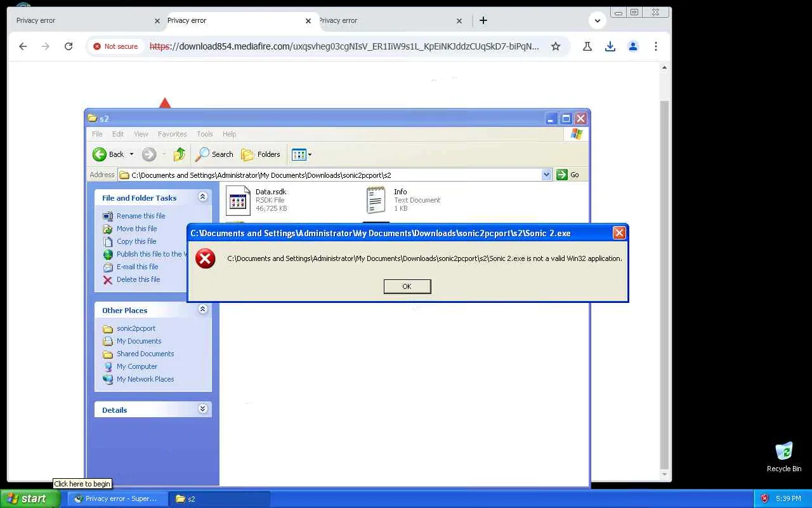Open My Network Places link
Image resolution: width=812 pixels, height=508 pixels.
(145, 379)
